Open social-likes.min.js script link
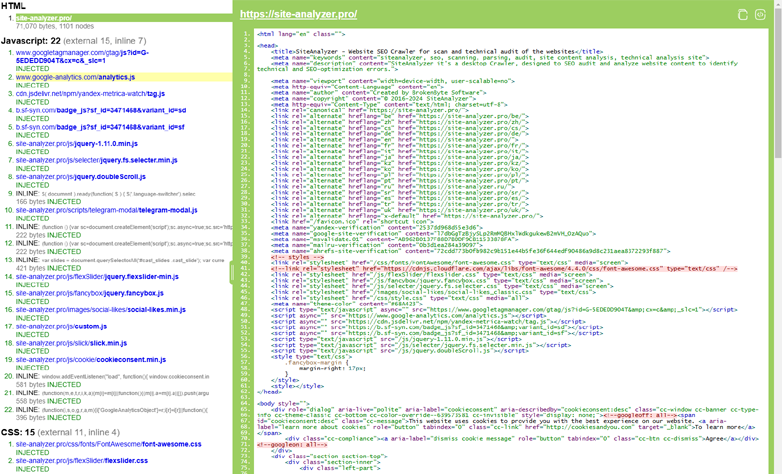Viewport: 782px width, 474px height. pos(101,310)
